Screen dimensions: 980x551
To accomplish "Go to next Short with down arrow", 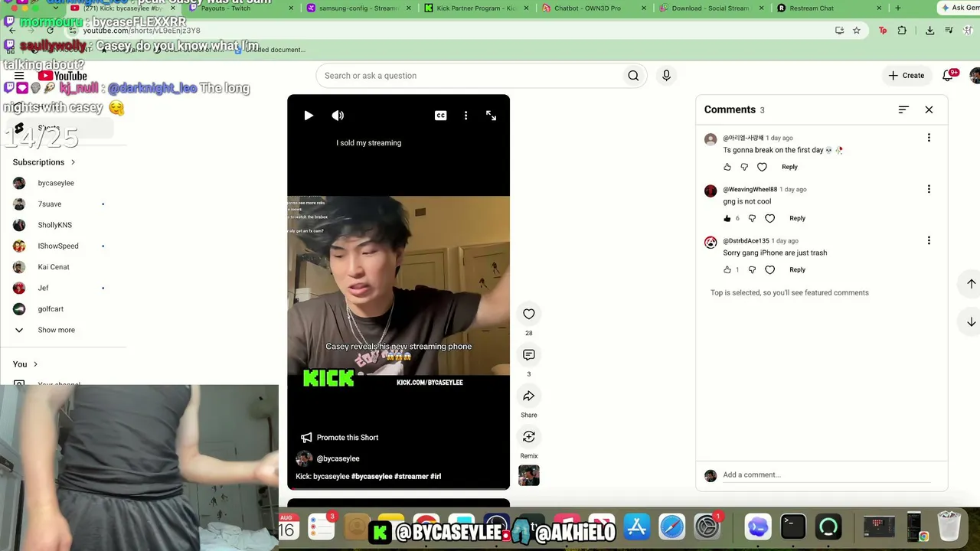I will click(x=971, y=322).
